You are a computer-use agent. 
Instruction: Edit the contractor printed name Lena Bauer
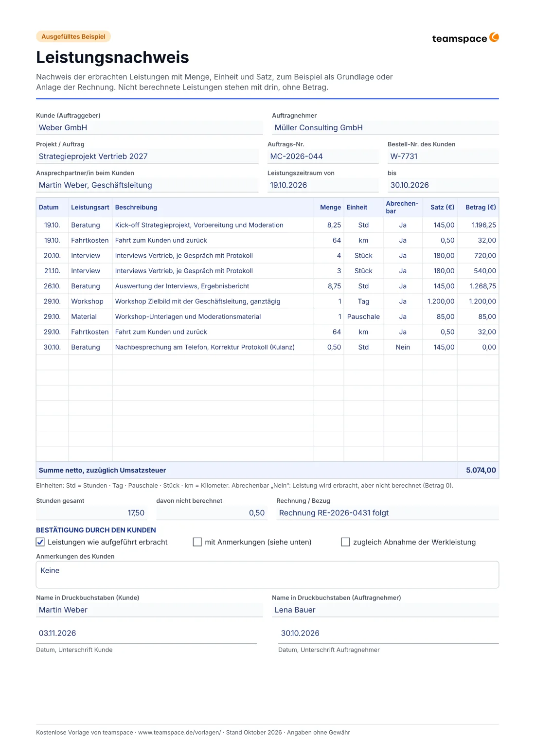[385, 610]
